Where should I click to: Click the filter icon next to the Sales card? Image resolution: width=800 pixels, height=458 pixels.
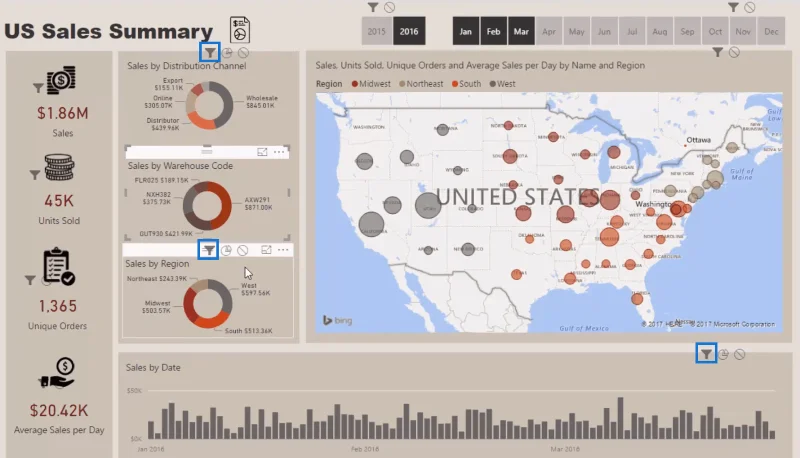[x=38, y=88]
